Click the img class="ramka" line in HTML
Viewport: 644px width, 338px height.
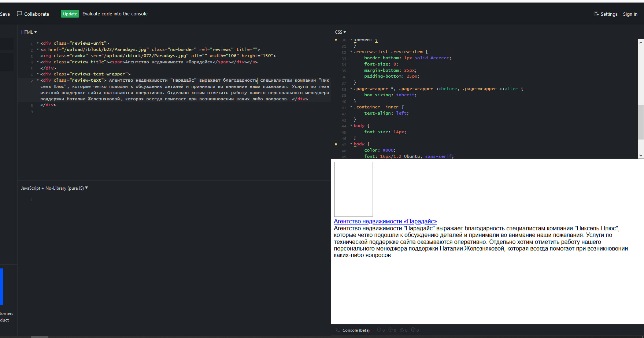tap(158, 56)
